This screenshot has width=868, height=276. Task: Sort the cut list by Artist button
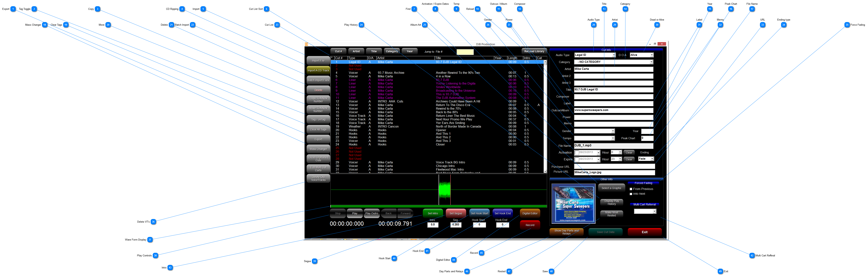(x=356, y=51)
